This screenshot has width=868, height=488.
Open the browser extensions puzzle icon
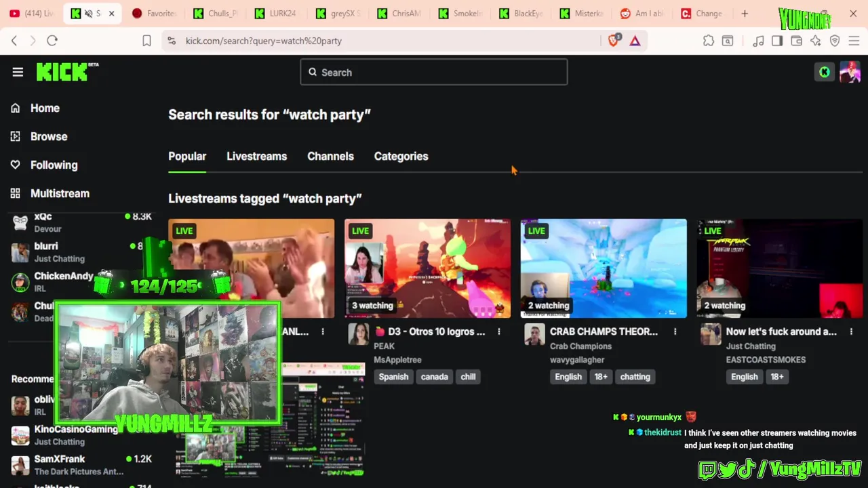[709, 41]
